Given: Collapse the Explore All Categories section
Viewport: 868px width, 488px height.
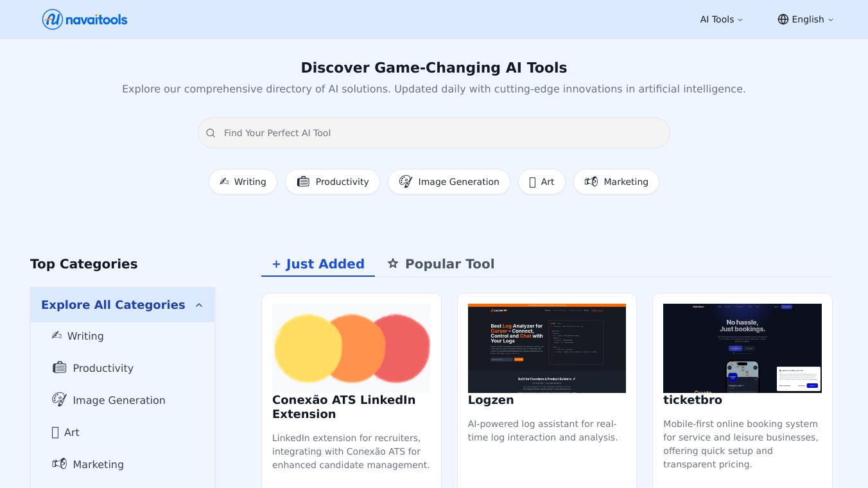Looking at the screenshot, I should [123, 305].
